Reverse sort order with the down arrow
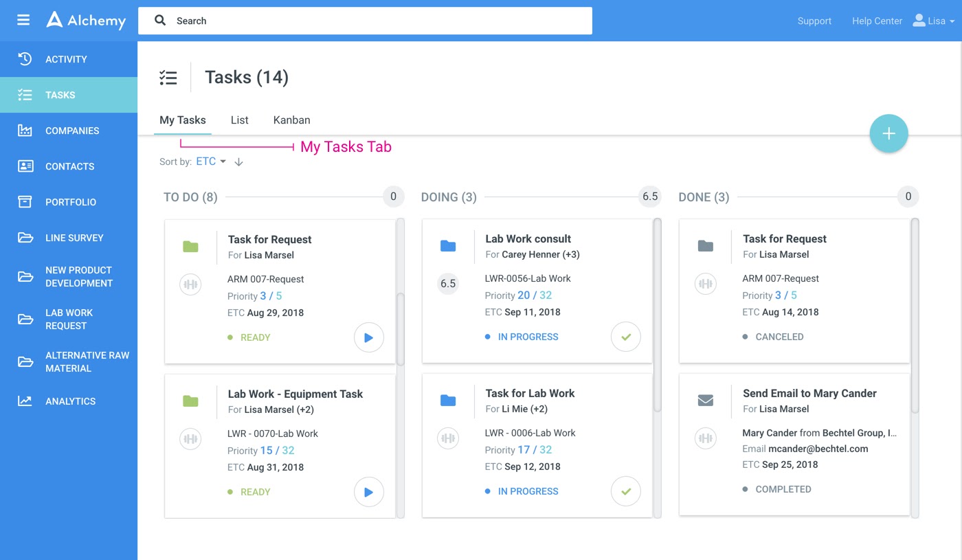 point(238,162)
